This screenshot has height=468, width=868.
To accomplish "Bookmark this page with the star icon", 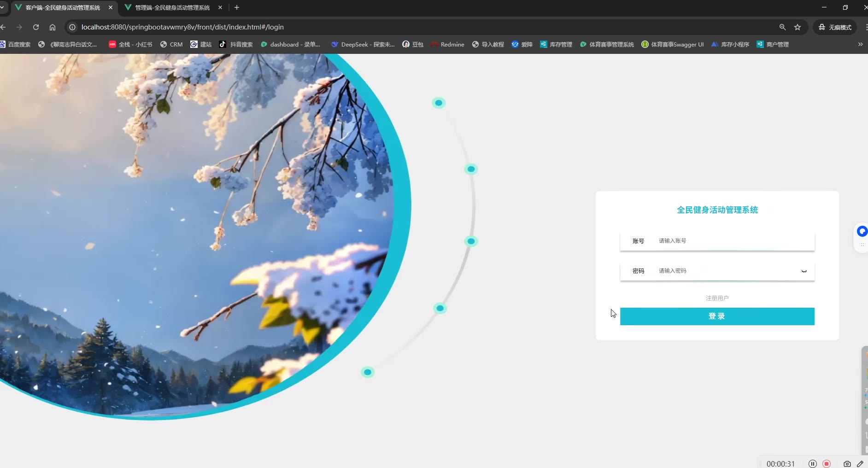I will [798, 27].
